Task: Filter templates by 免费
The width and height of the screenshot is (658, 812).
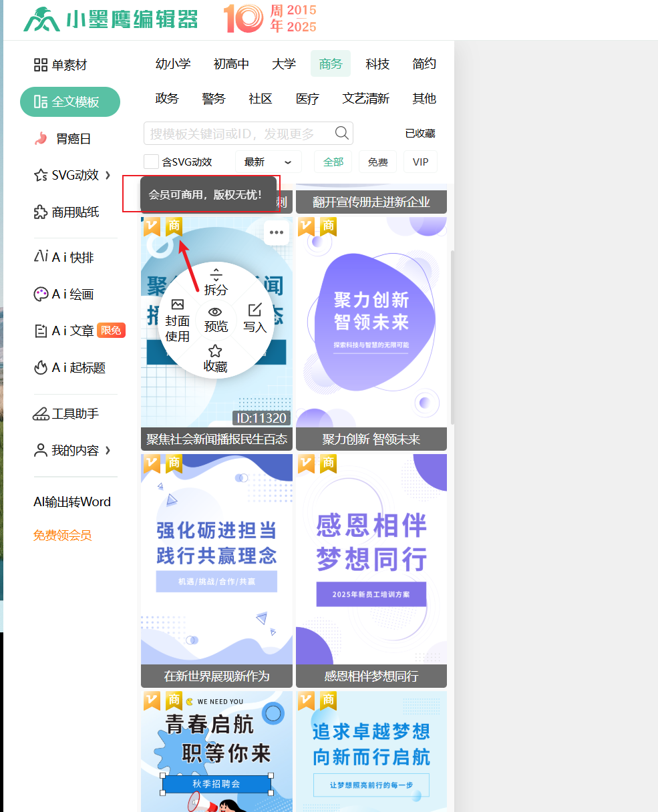Action: [377, 162]
